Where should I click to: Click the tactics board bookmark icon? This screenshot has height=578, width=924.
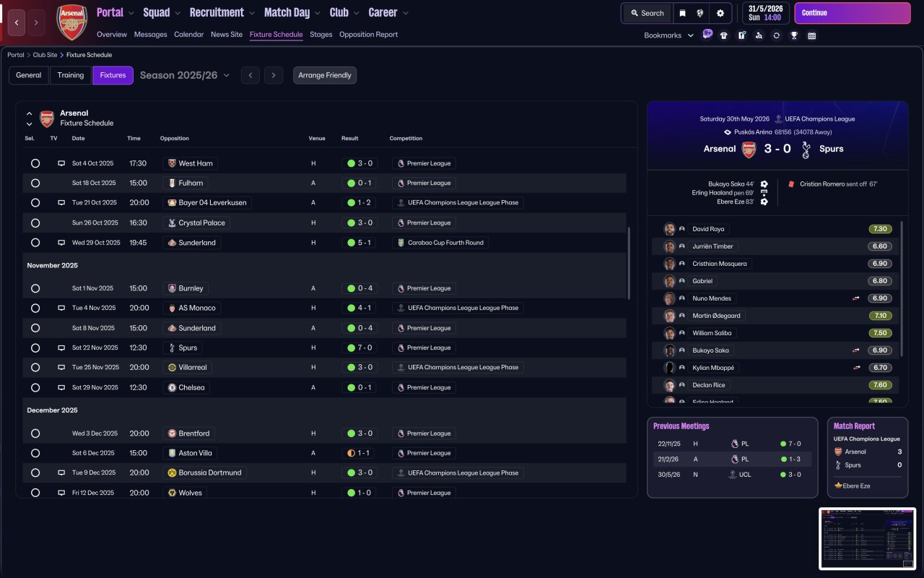click(741, 35)
